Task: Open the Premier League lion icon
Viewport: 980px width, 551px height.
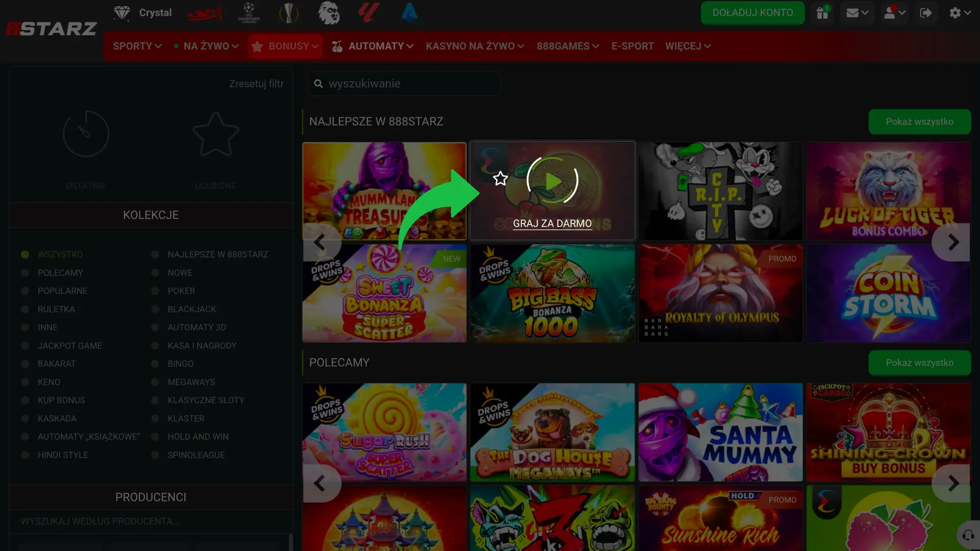Action: 329,13
